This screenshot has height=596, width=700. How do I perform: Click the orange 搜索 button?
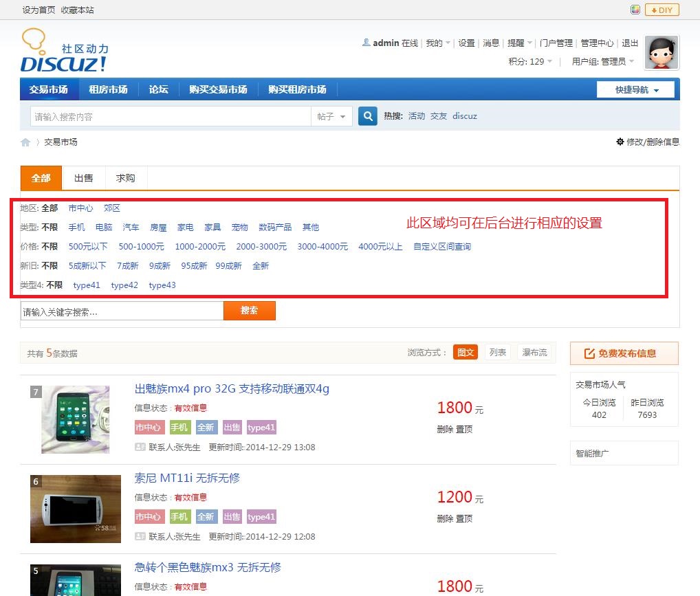[250, 311]
